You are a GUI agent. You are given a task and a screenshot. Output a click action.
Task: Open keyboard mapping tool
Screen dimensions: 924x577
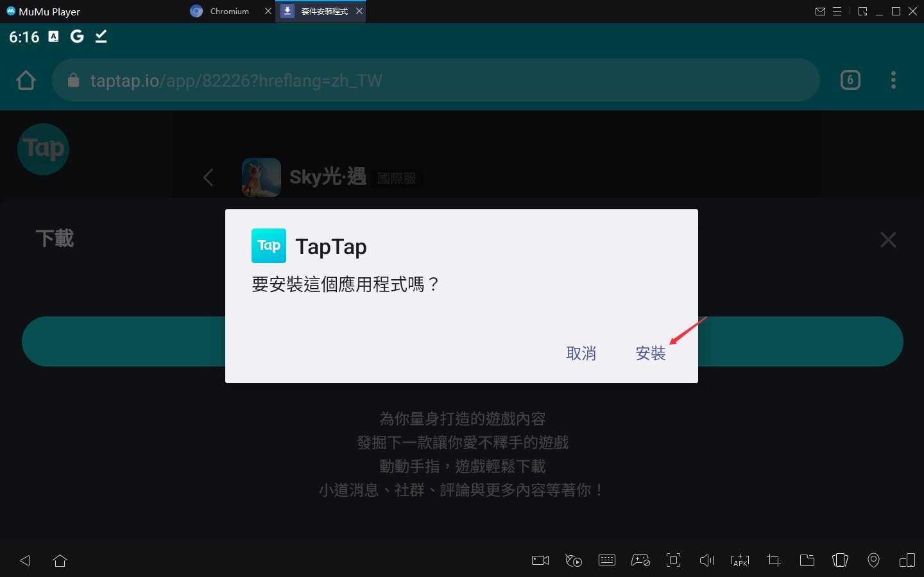point(607,560)
